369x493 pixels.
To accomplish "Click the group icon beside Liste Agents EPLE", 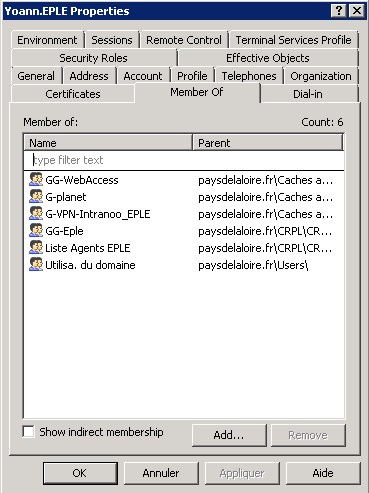I will pos(36,248).
